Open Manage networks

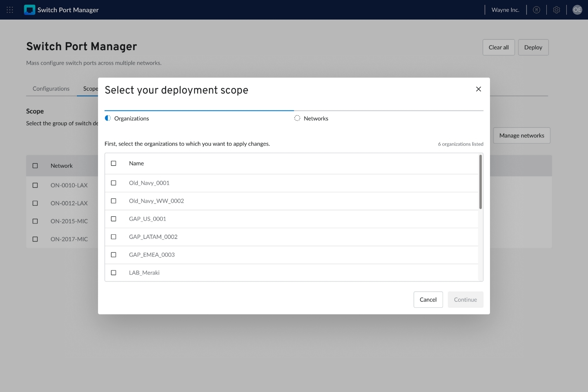522,136
